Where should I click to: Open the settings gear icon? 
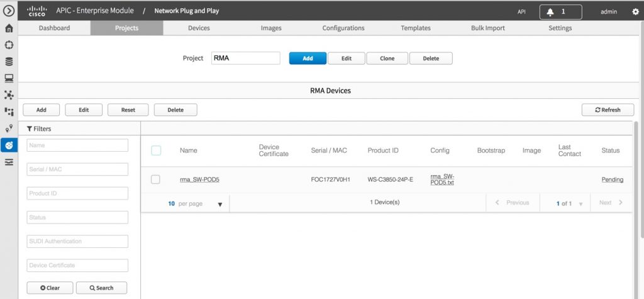pos(635,11)
